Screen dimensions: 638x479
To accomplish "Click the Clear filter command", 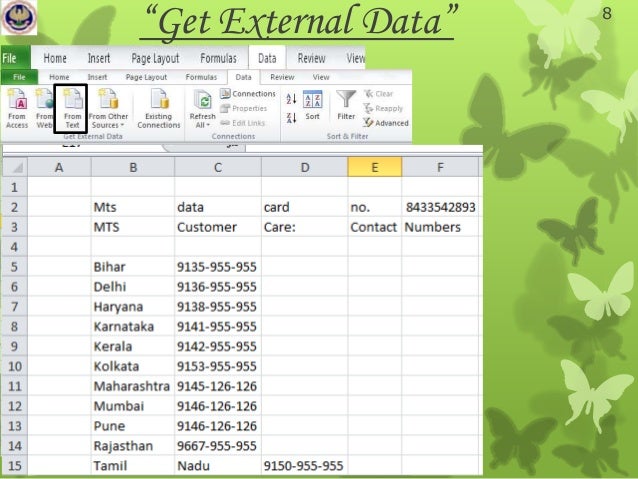I will click(379, 94).
